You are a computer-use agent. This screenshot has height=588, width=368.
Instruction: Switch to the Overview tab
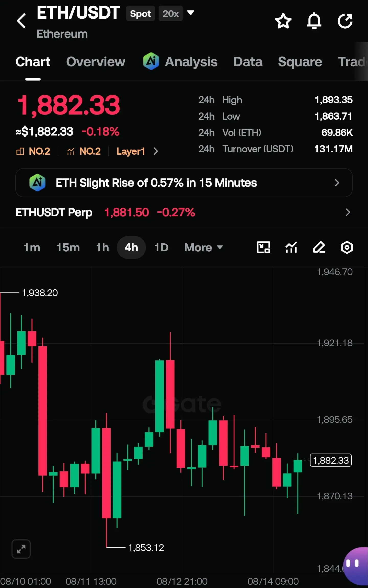click(x=96, y=62)
